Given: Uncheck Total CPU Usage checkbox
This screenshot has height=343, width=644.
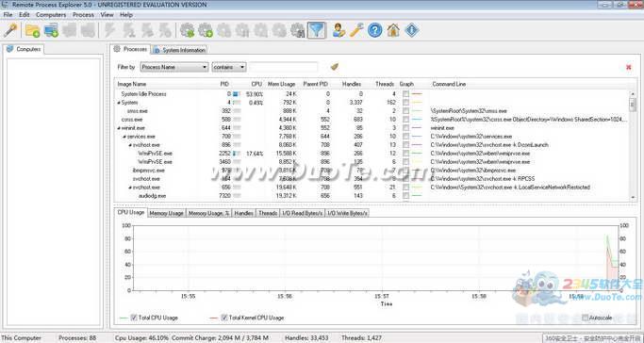Looking at the screenshot, I should pos(134,318).
